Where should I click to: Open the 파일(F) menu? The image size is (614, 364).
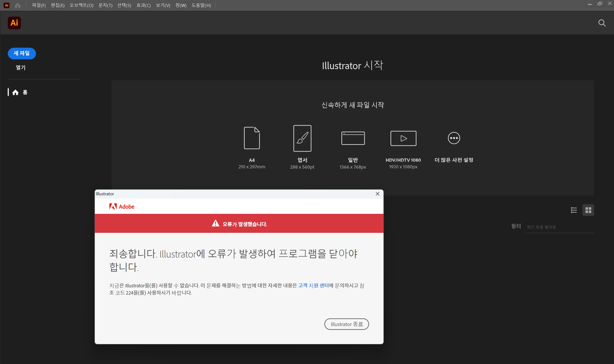[39, 5]
